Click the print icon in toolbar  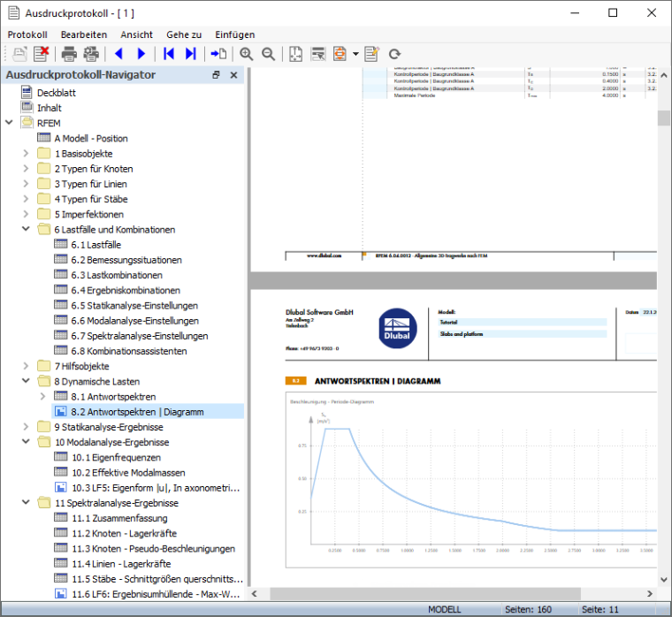(x=69, y=54)
